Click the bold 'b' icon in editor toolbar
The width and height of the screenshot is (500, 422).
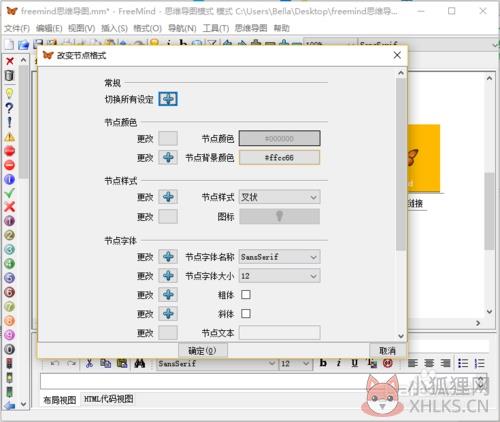point(323,363)
